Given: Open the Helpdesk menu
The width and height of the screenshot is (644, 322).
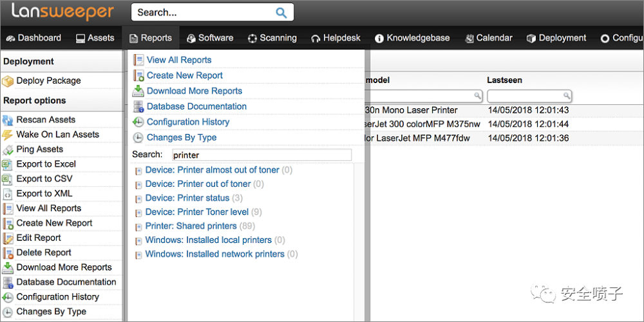Looking at the screenshot, I should [336, 38].
